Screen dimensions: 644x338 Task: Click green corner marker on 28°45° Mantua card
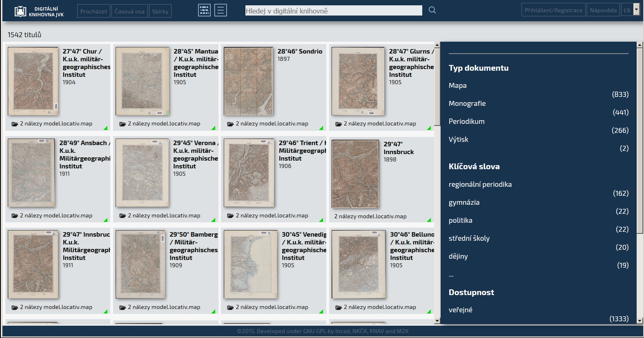[x=214, y=128]
